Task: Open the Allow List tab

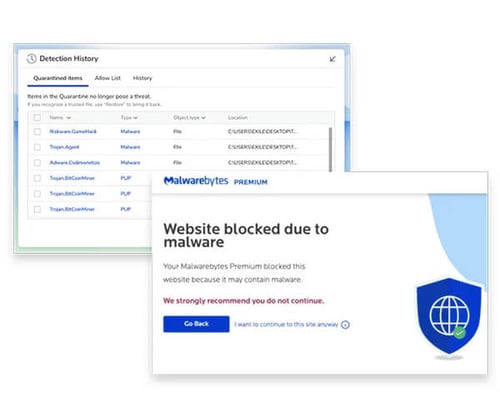Action: (x=108, y=78)
